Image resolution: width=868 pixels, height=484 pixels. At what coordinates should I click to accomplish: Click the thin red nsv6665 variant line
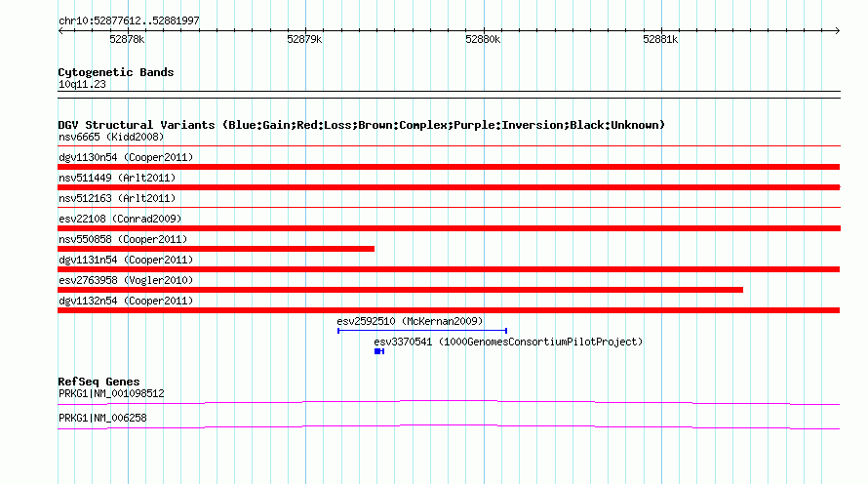click(449, 145)
